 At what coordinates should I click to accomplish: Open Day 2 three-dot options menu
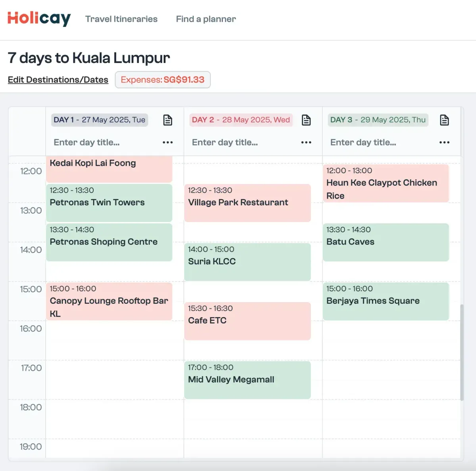(306, 142)
